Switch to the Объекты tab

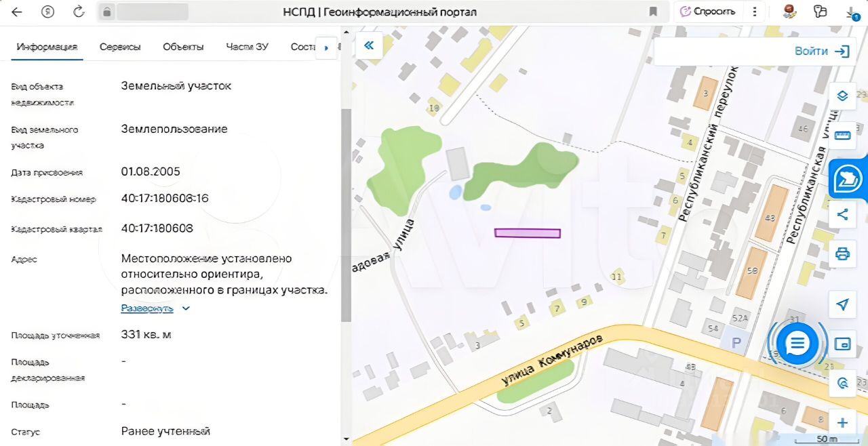pyautogui.click(x=183, y=47)
